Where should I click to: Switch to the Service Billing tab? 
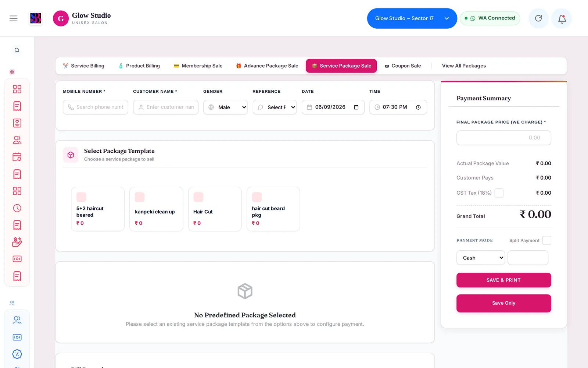(84, 66)
